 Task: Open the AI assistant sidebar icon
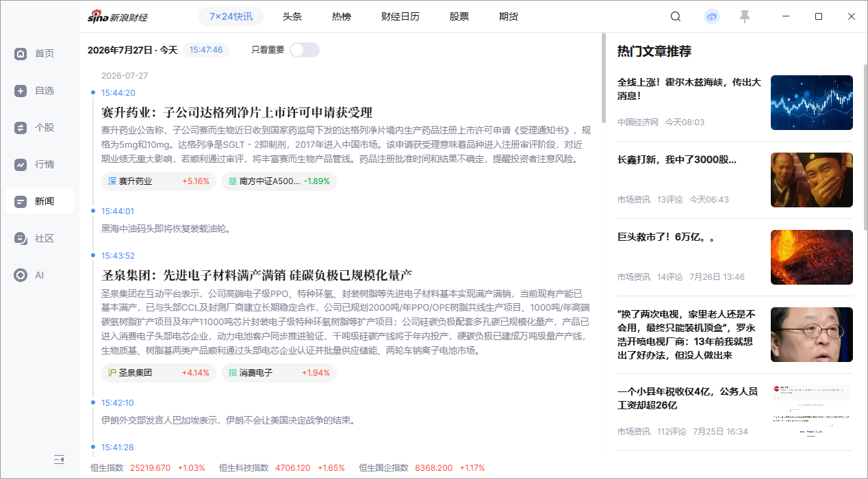pos(21,275)
